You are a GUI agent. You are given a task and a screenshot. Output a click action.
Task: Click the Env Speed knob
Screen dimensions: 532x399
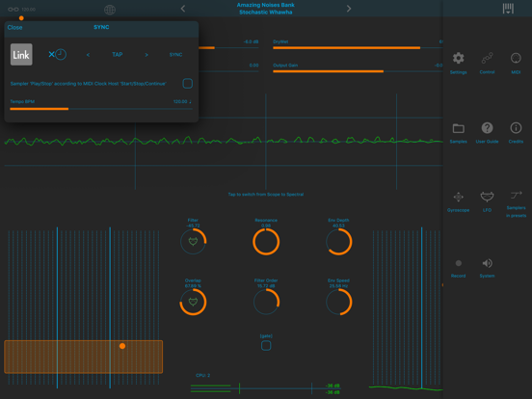pos(338,302)
